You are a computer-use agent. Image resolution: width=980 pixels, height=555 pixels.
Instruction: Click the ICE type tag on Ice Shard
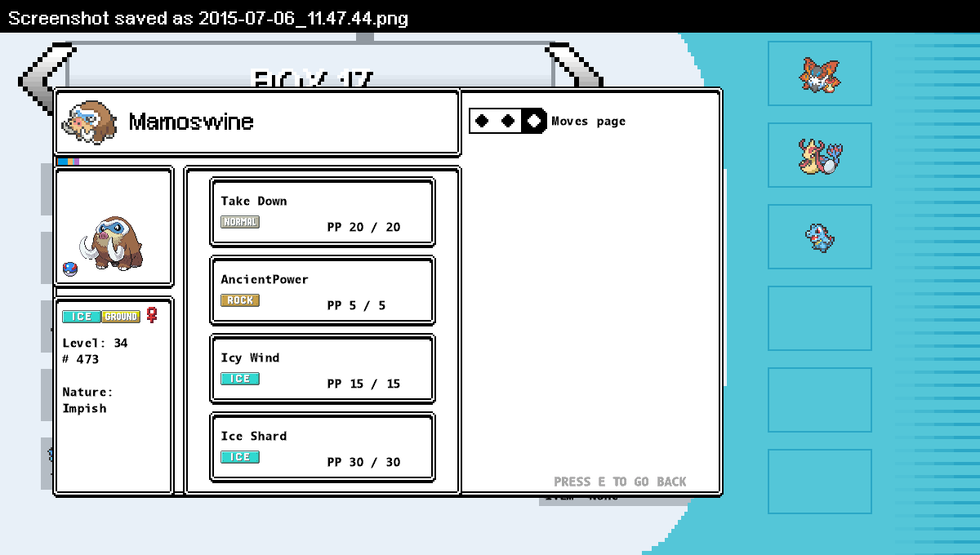click(x=240, y=457)
